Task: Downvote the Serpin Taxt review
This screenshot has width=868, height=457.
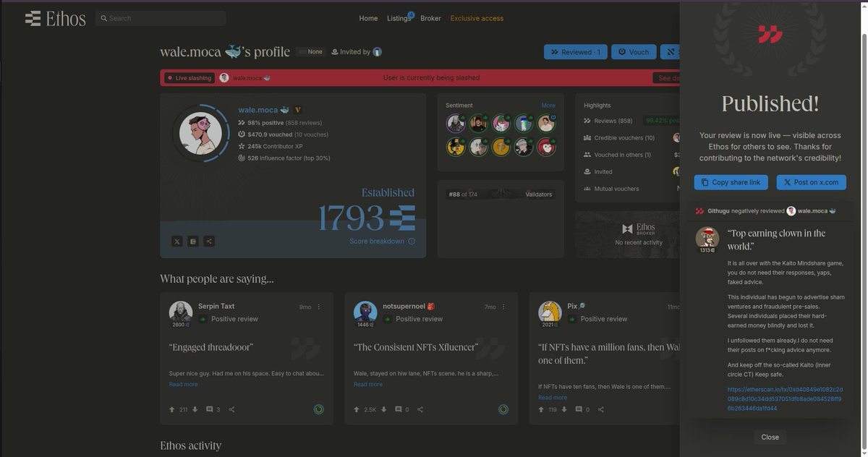Action: [x=195, y=409]
